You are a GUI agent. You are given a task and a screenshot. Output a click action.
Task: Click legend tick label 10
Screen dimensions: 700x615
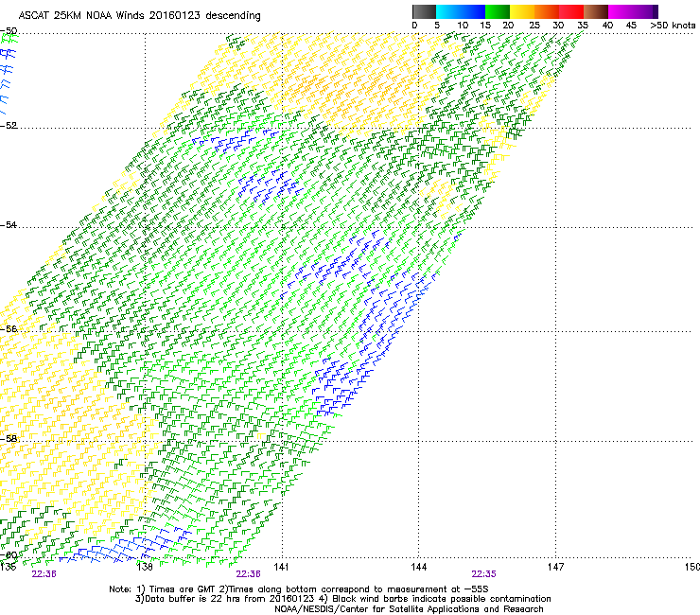tap(463, 26)
